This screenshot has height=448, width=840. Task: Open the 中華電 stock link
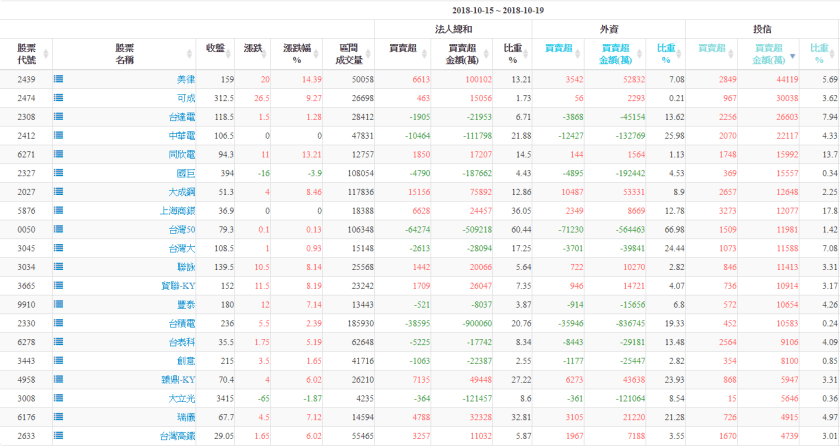(183, 135)
